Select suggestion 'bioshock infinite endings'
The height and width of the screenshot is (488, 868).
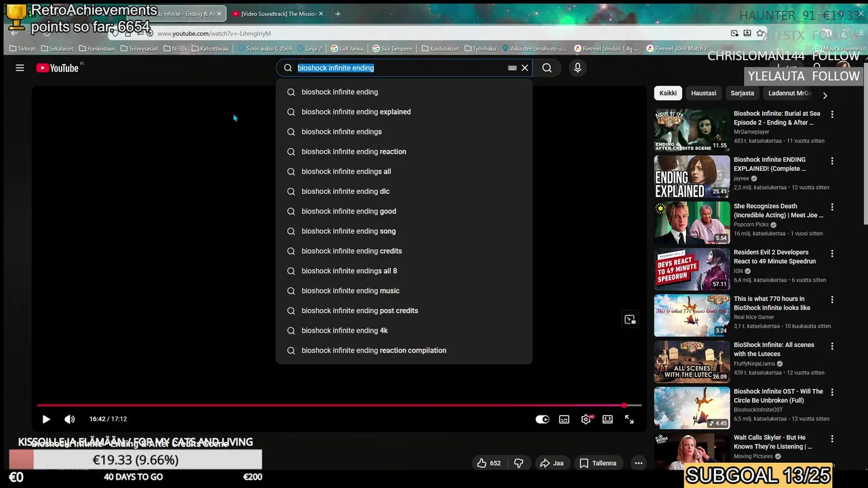pyautogui.click(x=404, y=131)
